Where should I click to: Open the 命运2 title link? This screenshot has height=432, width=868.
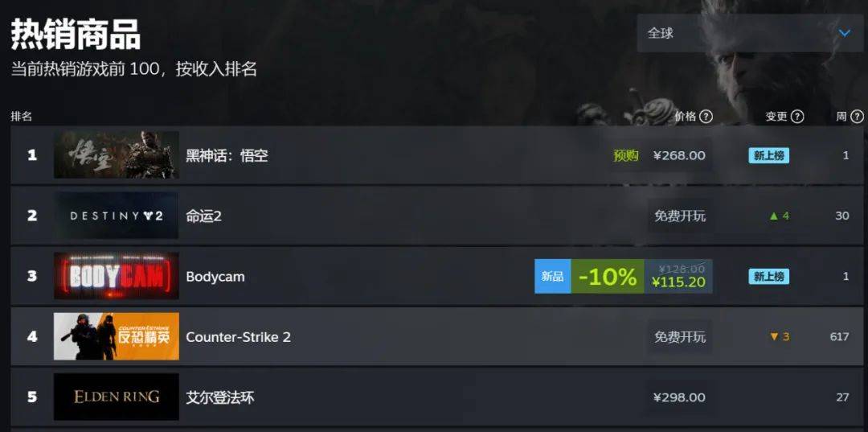click(203, 216)
